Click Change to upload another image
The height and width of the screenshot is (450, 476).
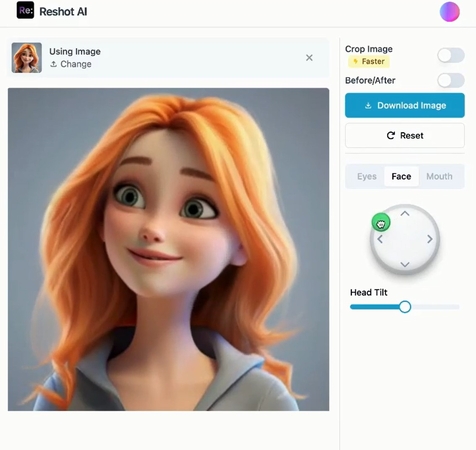pyautogui.click(x=71, y=64)
